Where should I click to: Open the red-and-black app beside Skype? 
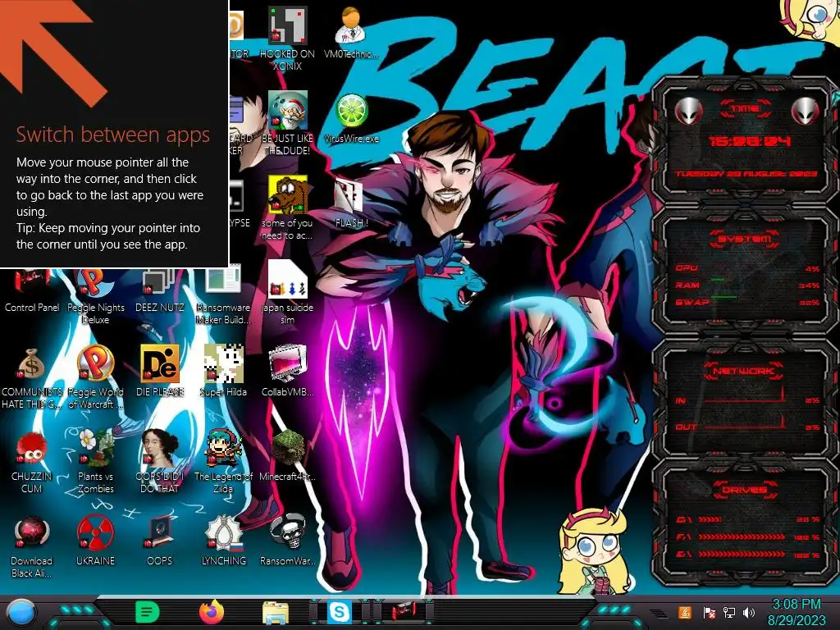404,612
